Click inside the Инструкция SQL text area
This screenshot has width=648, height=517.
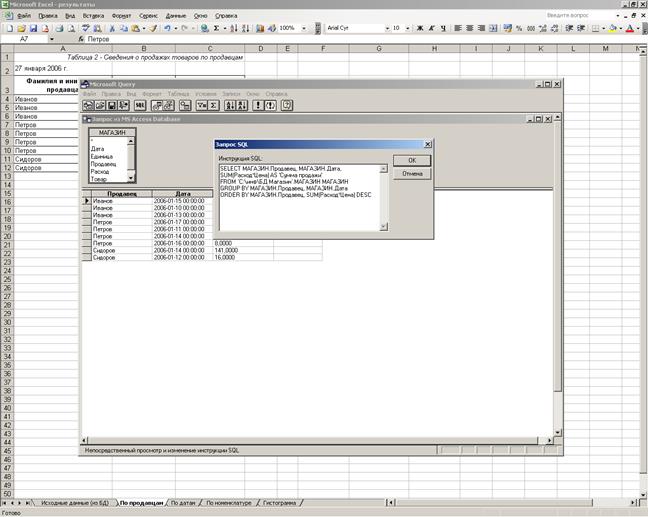click(300, 198)
